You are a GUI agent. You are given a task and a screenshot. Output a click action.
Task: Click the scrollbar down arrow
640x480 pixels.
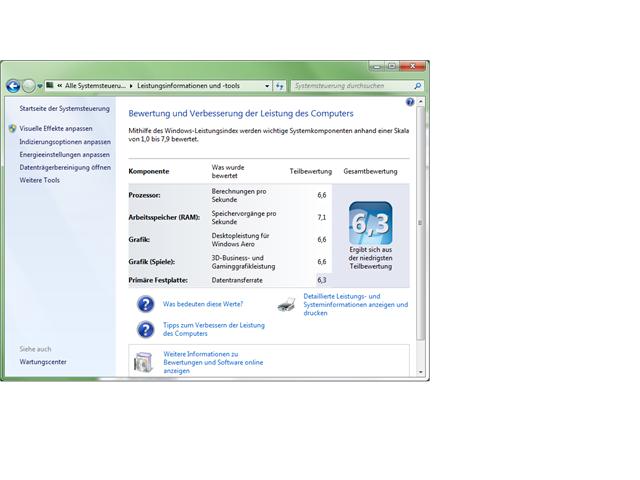(420, 372)
